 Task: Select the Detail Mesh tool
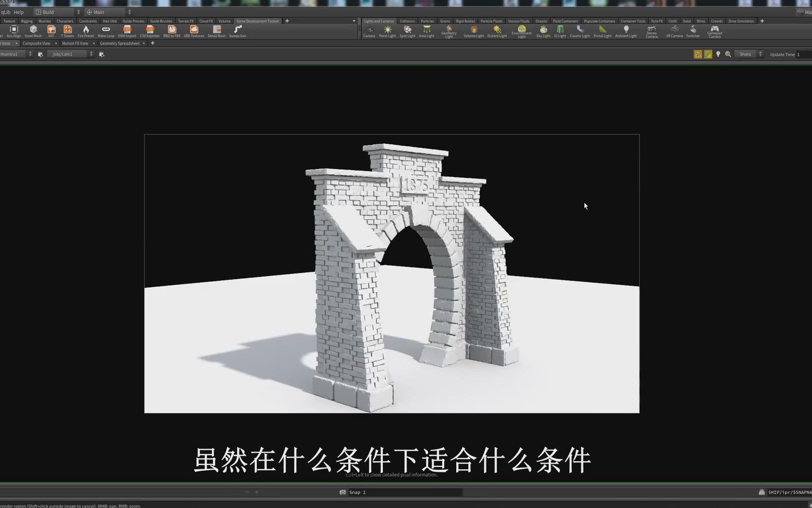point(217,32)
